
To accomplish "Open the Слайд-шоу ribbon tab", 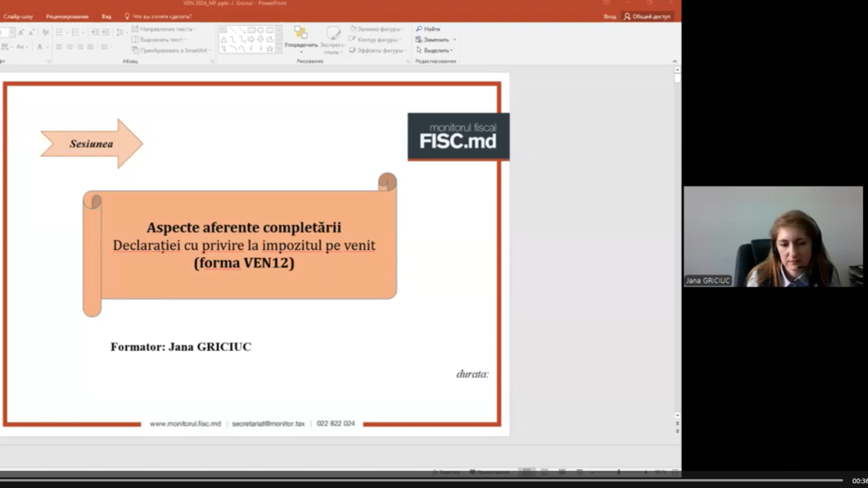I will (x=18, y=16).
